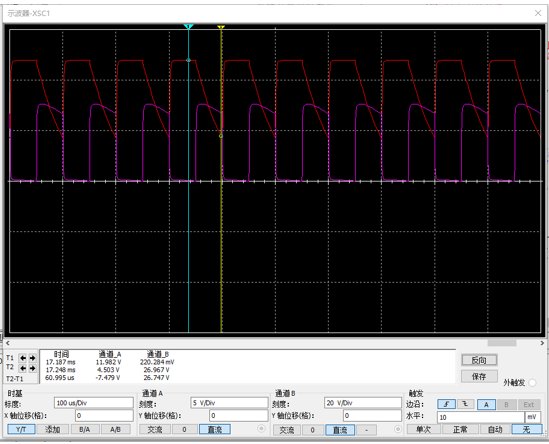
Task: Click channel A T1 reading 11.982 V
Action: tap(108, 362)
